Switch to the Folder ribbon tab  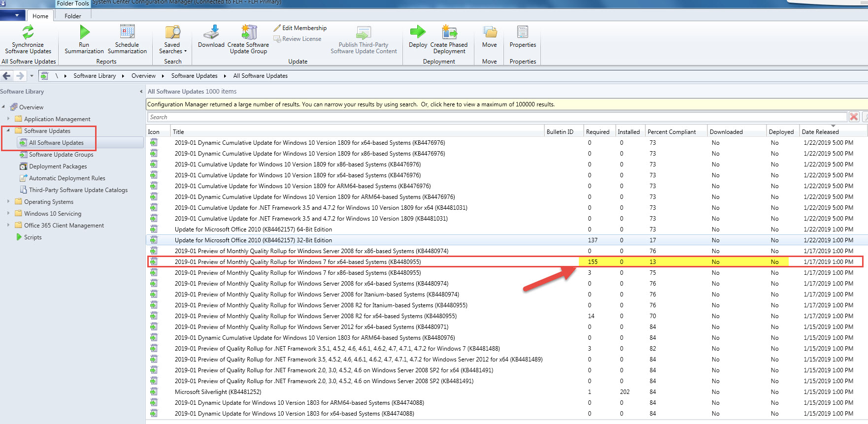coord(73,16)
